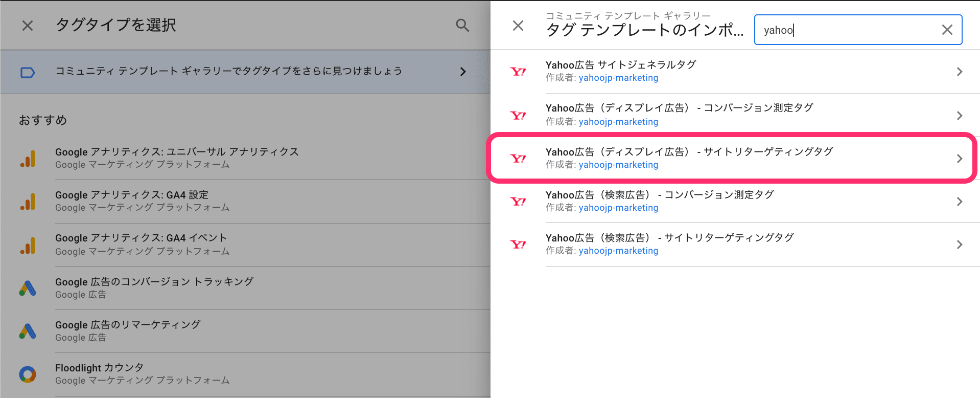This screenshot has height=398, width=980.
Task: Select Floodlight カウンタ tag type
Action: tap(245, 374)
